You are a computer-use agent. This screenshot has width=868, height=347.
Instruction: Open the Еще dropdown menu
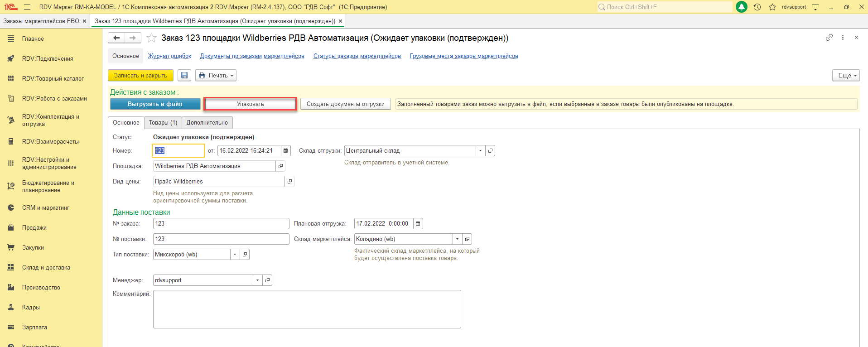pos(846,75)
